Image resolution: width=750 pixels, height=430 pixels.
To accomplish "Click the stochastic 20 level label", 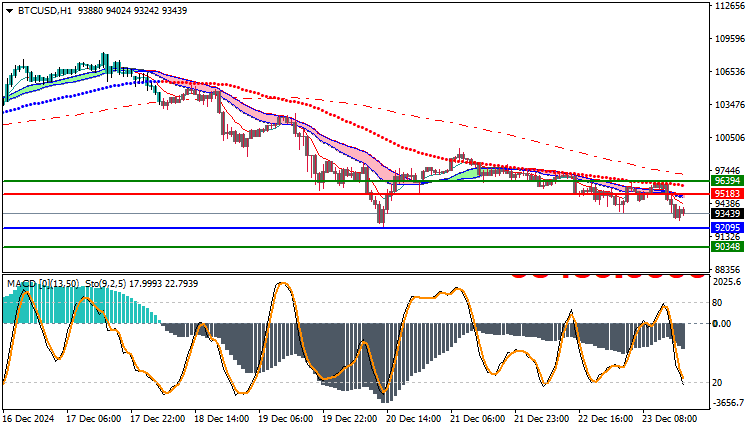I will pyautogui.click(x=717, y=383).
